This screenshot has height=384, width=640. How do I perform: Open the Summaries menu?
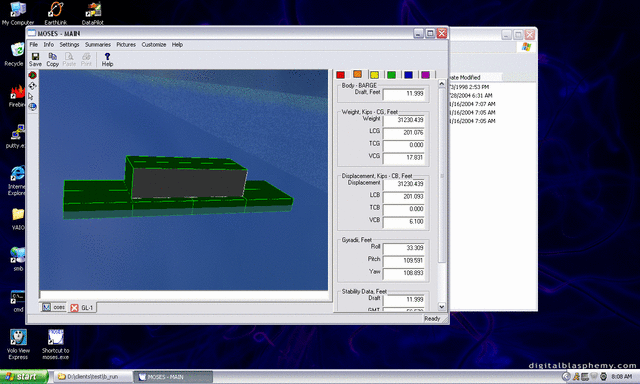point(98,44)
